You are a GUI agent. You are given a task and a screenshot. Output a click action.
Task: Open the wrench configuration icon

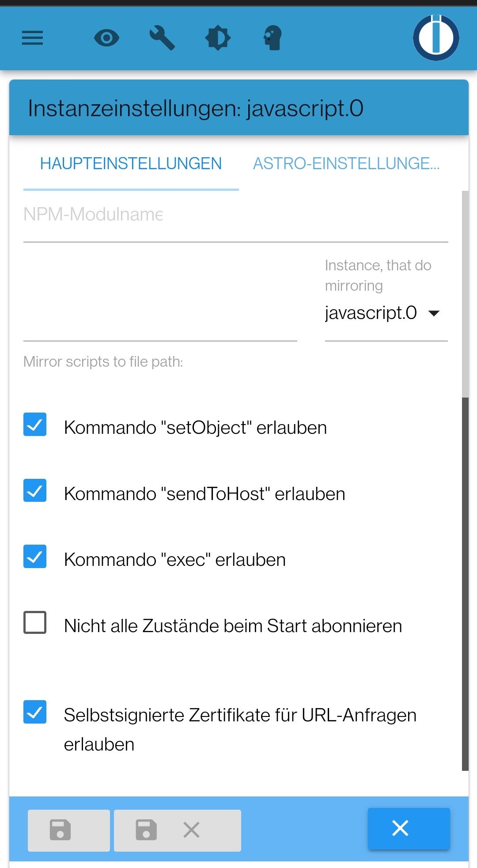(162, 38)
